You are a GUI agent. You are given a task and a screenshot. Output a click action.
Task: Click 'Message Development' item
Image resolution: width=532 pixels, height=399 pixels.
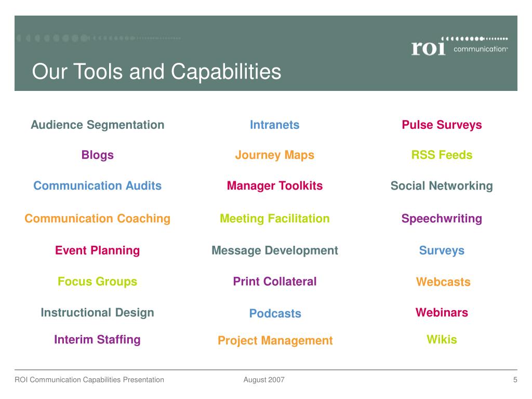[275, 250]
